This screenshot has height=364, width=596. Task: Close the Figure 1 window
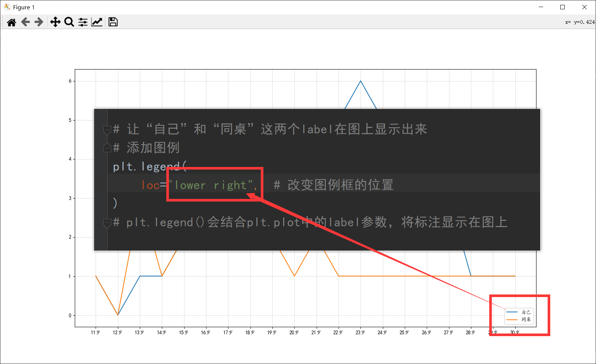pos(584,7)
